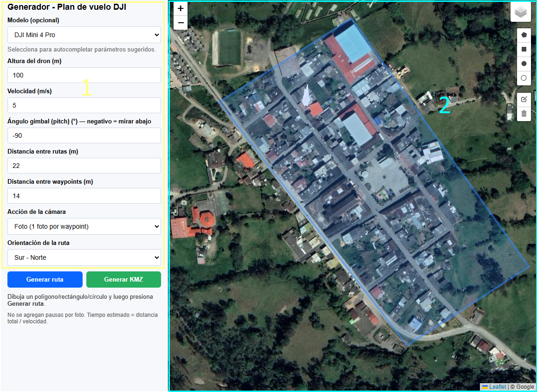This screenshot has width=537, height=392.
Task: Select the draw polygon tool
Action: [x=524, y=35]
